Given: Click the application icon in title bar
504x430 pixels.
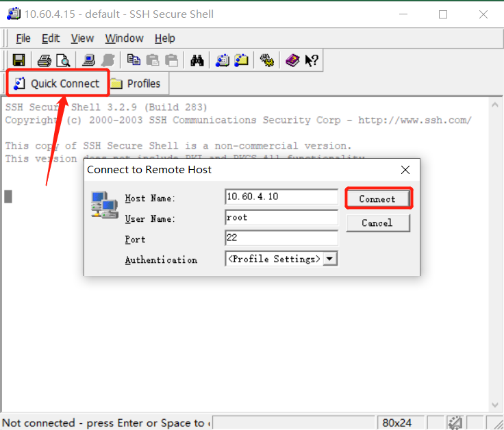Looking at the screenshot, I should tap(14, 14).
